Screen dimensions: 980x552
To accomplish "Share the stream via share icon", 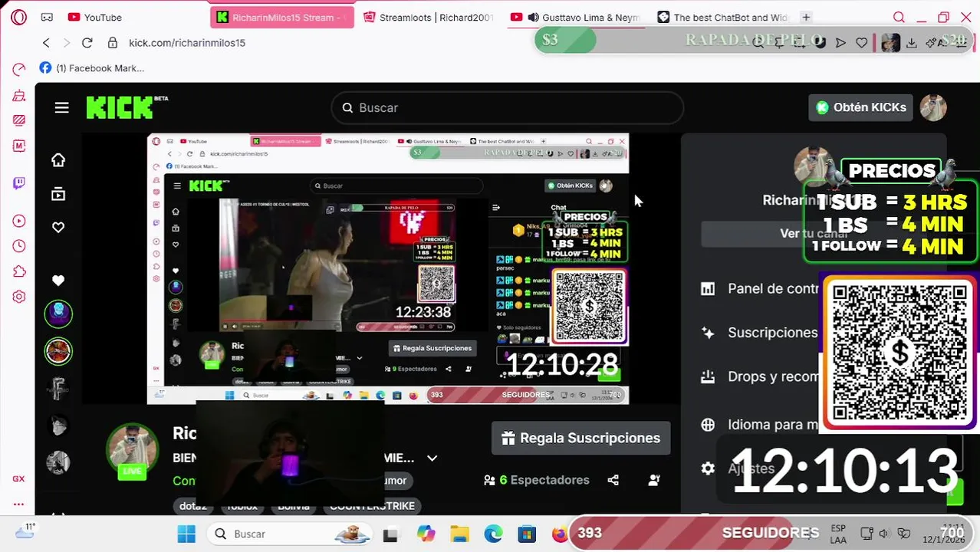I will click(613, 480).
